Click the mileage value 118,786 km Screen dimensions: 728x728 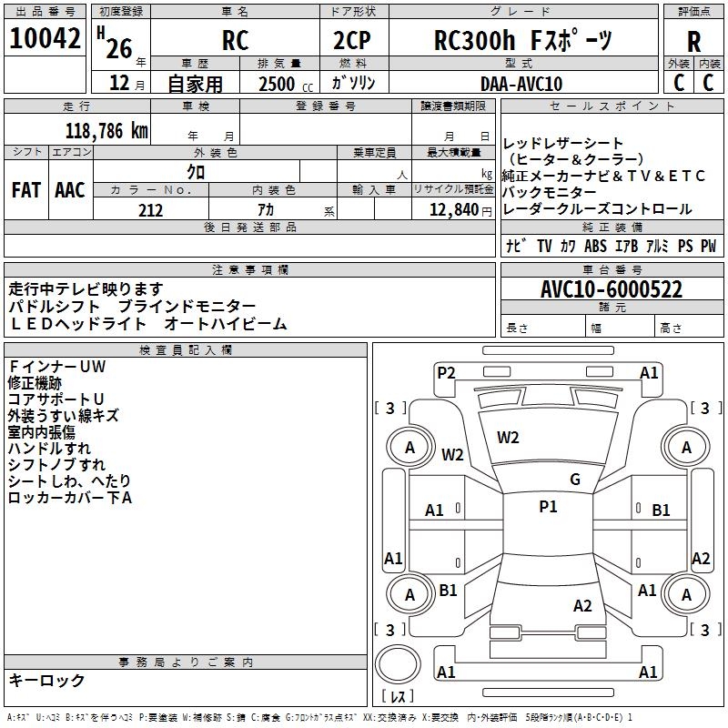point(106,130)
